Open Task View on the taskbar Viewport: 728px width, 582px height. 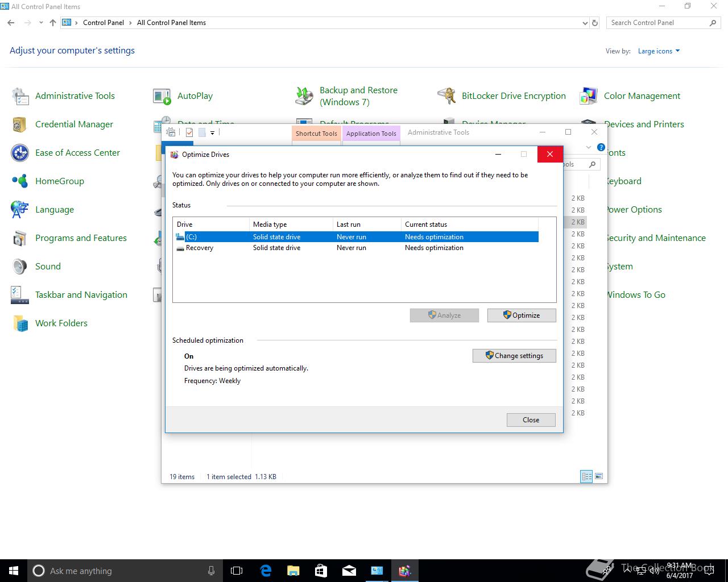tap(237, 571)
